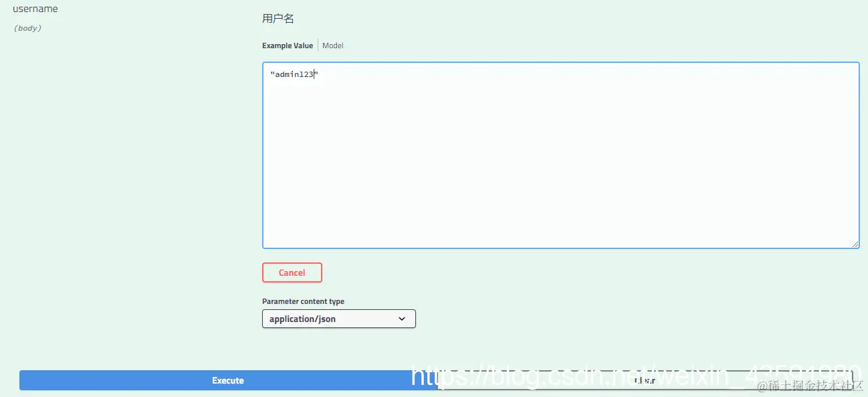The width and height of the screenshot is (868, 397).
Task: Click the (body) parameter location label
Action: click(27, 28)
